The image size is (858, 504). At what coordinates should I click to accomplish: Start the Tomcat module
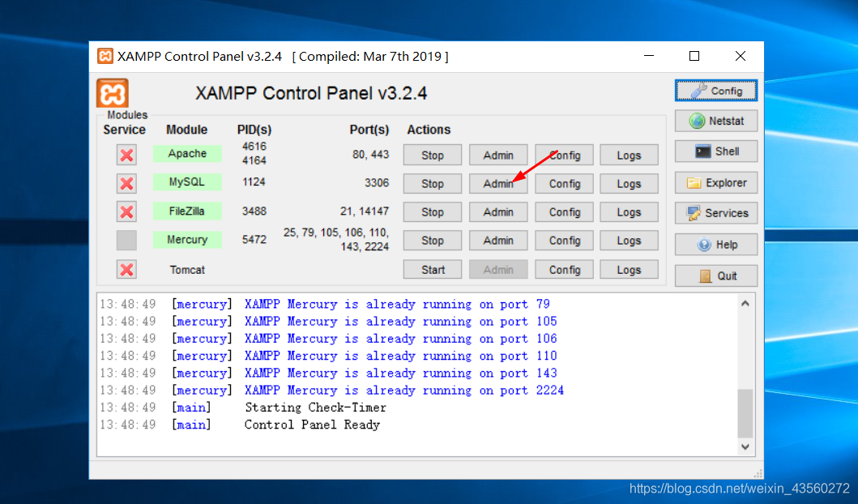(433, 270)
